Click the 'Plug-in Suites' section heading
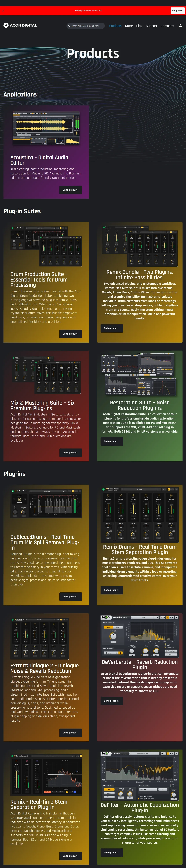Screen dimensions: 186x868 click(x=22, y=211)
